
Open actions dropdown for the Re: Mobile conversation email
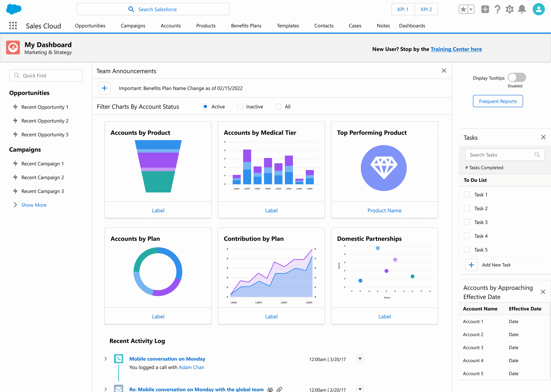click(x=360, y=389)
